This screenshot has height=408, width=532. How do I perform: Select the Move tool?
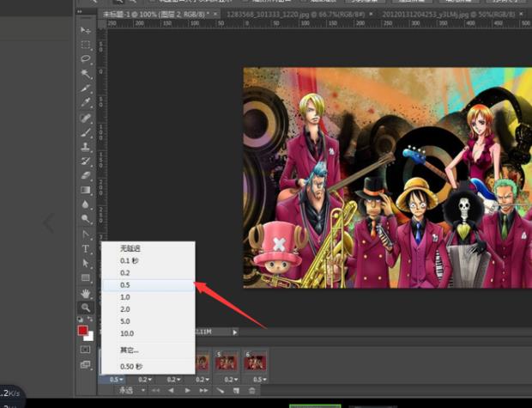pyautogui.click(x=86, y=31)
